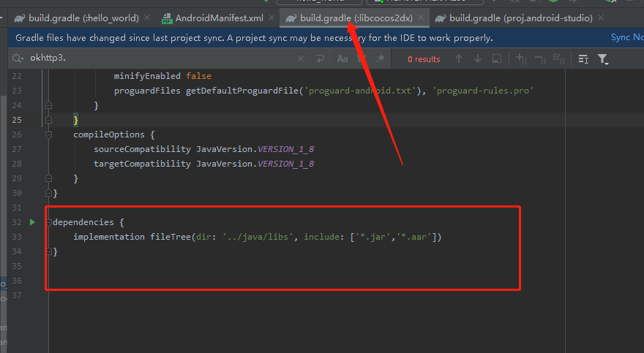Click fold end marker on line 29
The image size is (644, 353).
coord(48,178)
